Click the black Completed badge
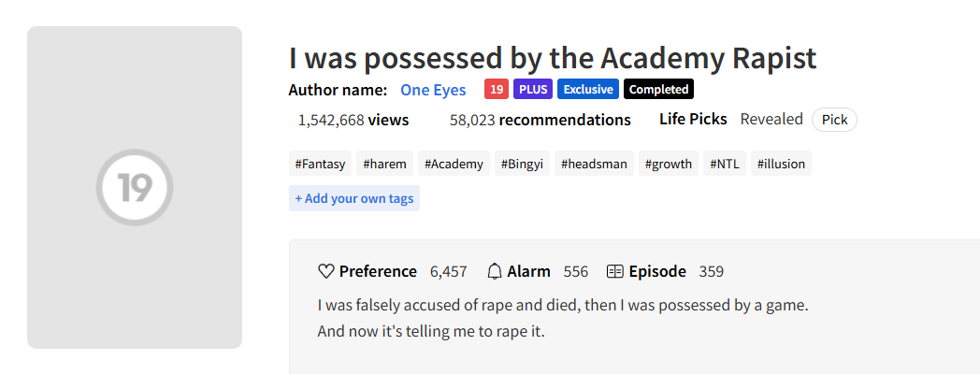980x374 pixels. 658,90
